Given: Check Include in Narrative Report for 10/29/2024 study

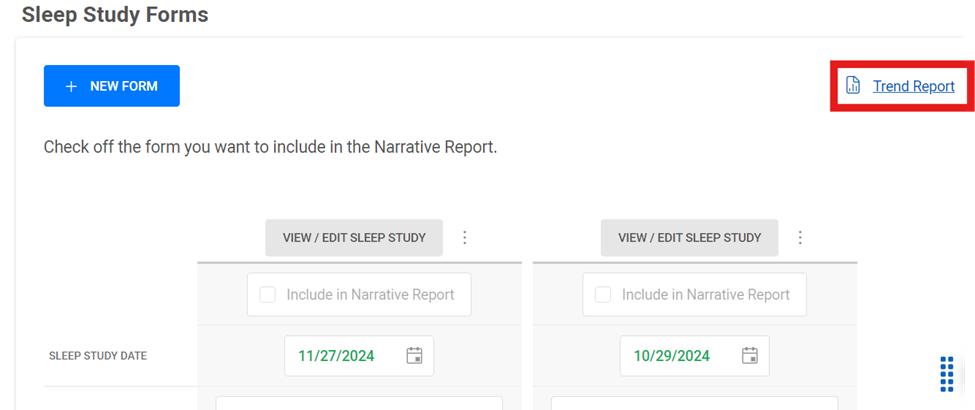Looking at the screenshot, I should coord(603,294).
